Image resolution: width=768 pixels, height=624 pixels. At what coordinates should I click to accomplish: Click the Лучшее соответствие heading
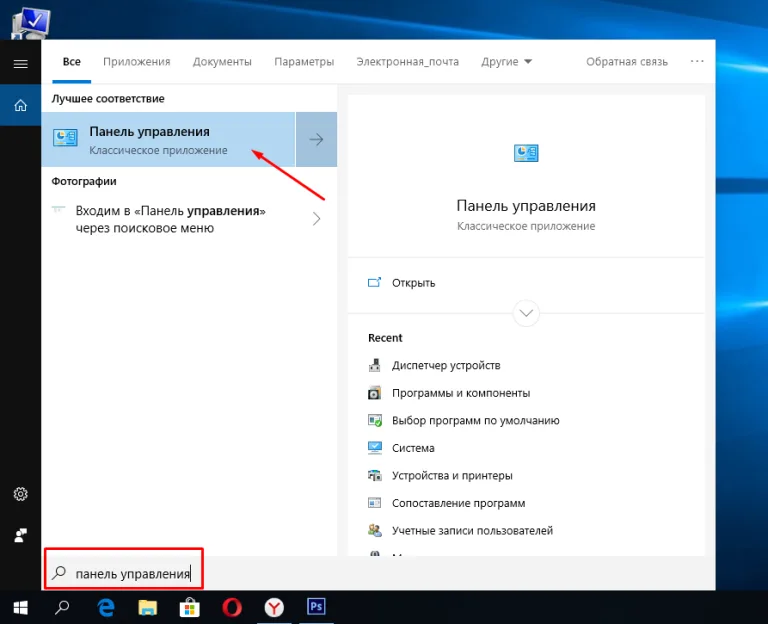point(108,98)
